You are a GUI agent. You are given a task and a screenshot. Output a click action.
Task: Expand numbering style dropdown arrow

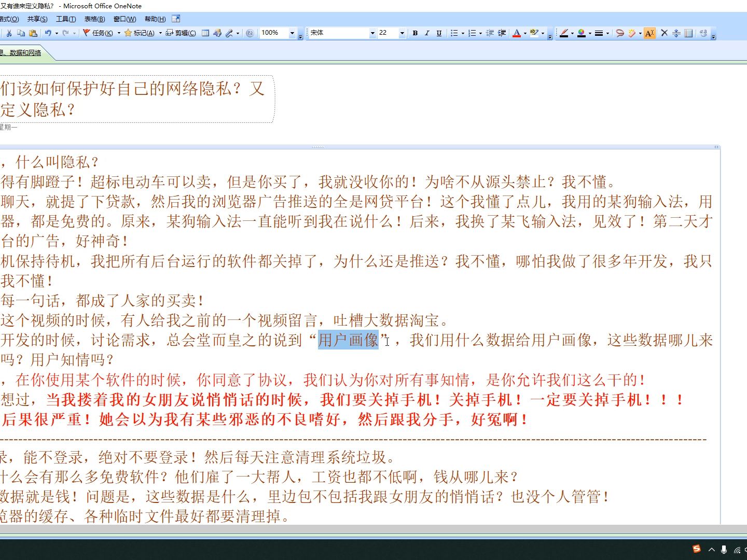pos(480,33)
